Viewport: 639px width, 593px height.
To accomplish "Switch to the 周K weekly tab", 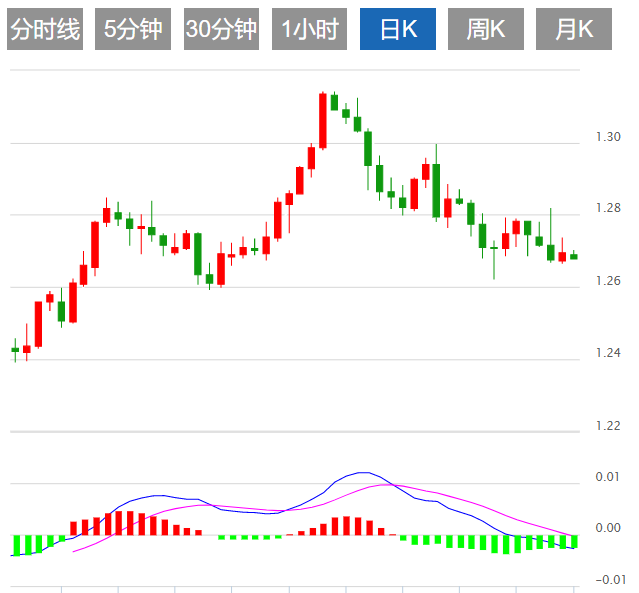I will pos(486,29).
